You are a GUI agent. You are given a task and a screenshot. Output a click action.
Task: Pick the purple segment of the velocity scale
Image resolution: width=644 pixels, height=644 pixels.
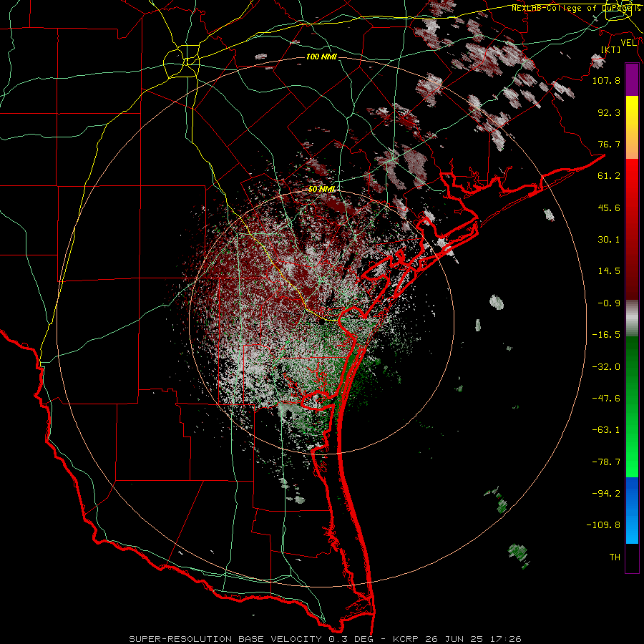[632, 80]
